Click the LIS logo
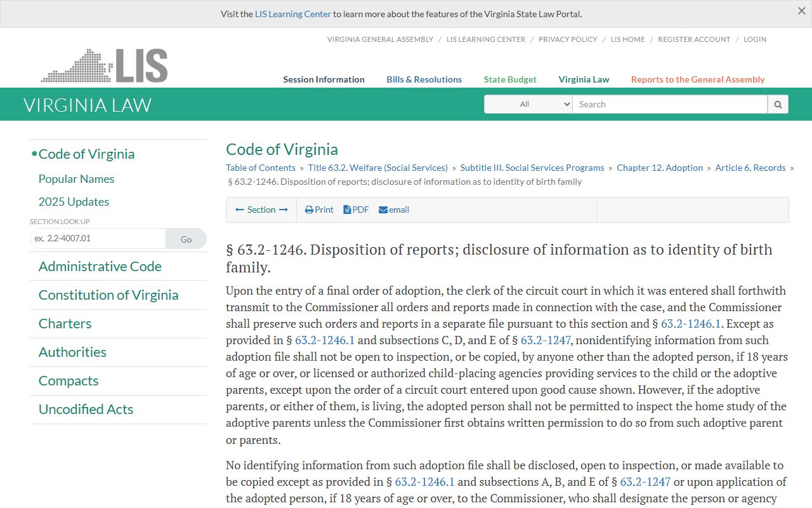The width and height of the screenshot is (812, 508). [105, 65]
